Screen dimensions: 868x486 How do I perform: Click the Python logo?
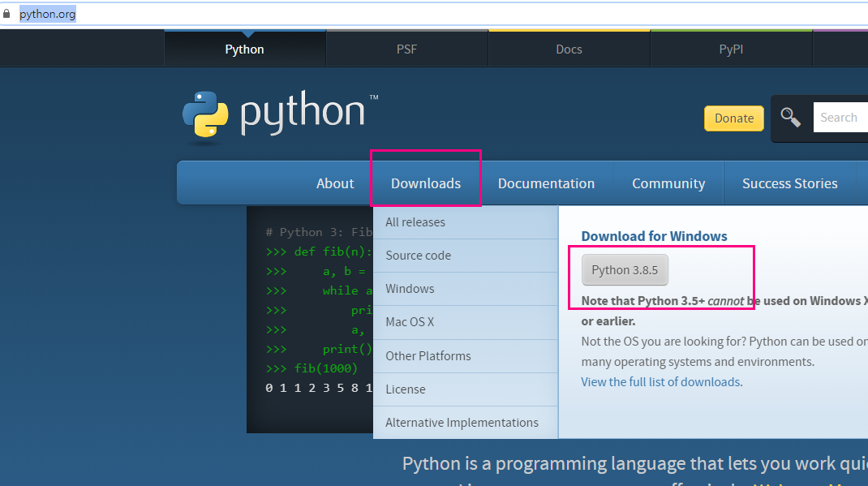pyautogui.click(x=280, y=114)
